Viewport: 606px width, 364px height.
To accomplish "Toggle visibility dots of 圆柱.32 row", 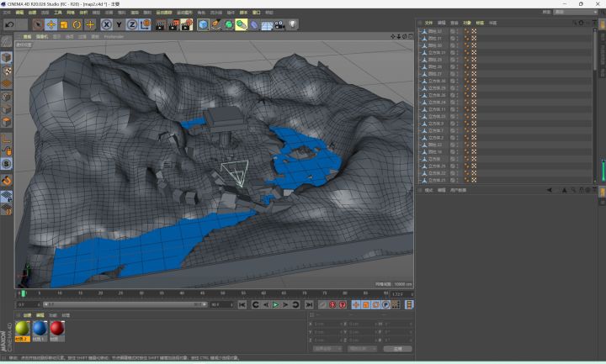I will (457, 31).
